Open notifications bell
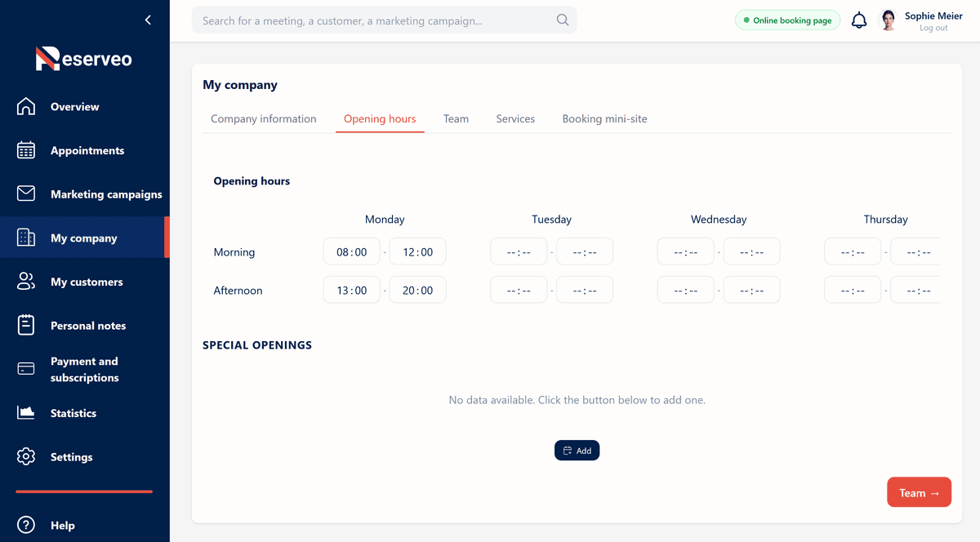 [859, 20]
